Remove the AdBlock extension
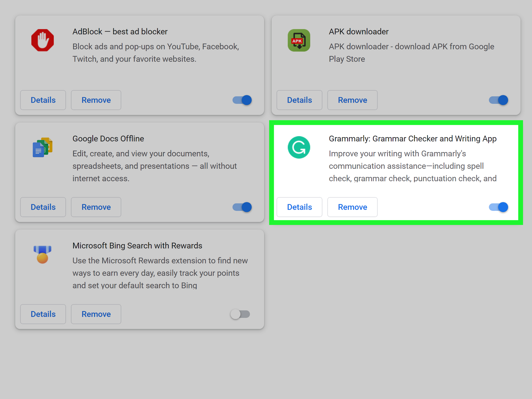The width and height of the screenshot is (532, 399). [96, 100]
